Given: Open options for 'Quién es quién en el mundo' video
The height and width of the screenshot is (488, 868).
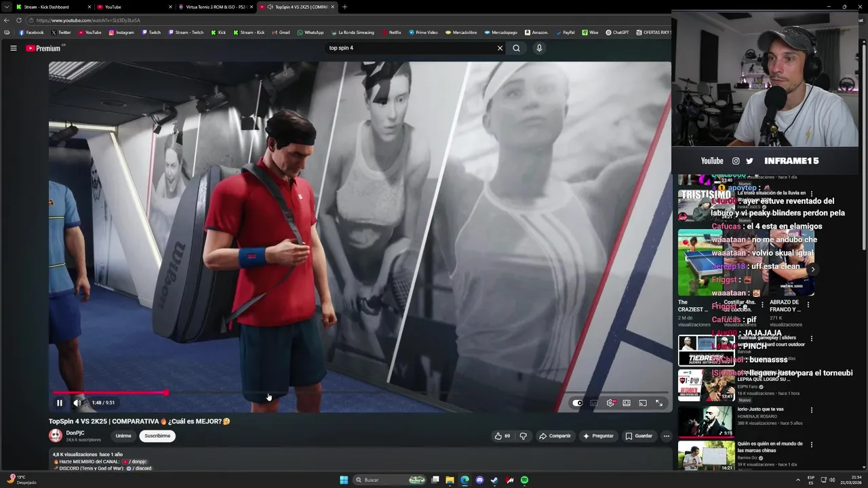Looking at the screenshot, I should pos(812,445).
